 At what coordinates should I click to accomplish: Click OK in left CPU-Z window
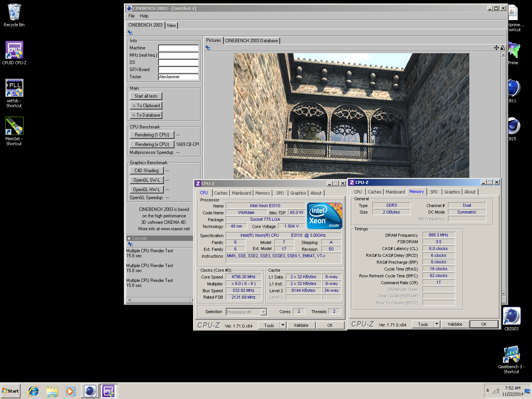330,325
